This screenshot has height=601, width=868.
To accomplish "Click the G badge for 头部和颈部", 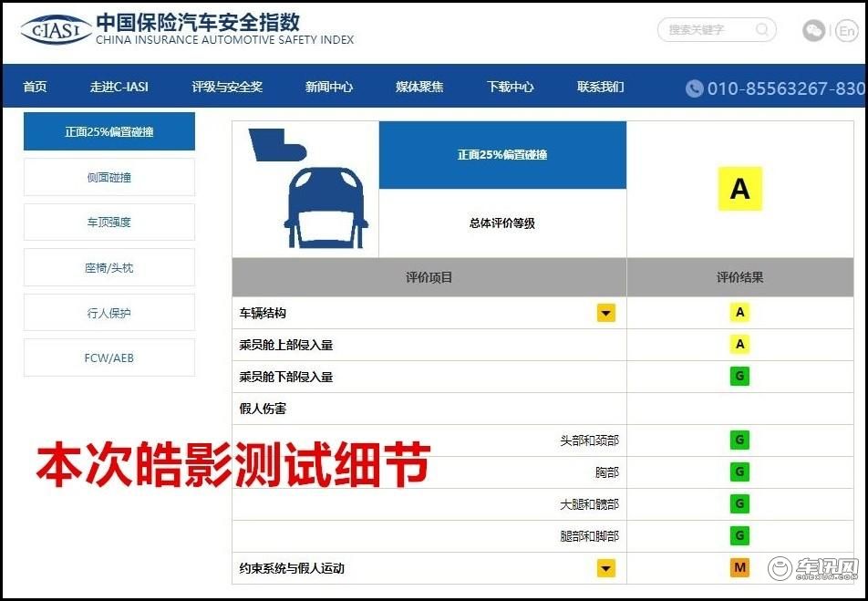I will point(739,440).
